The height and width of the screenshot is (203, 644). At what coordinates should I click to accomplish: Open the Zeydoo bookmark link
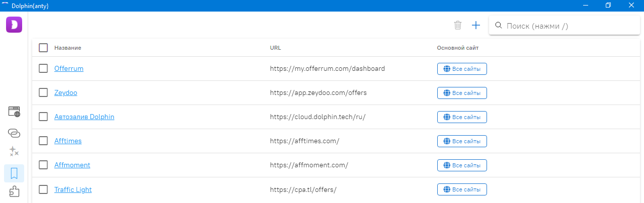pos(66,92)
